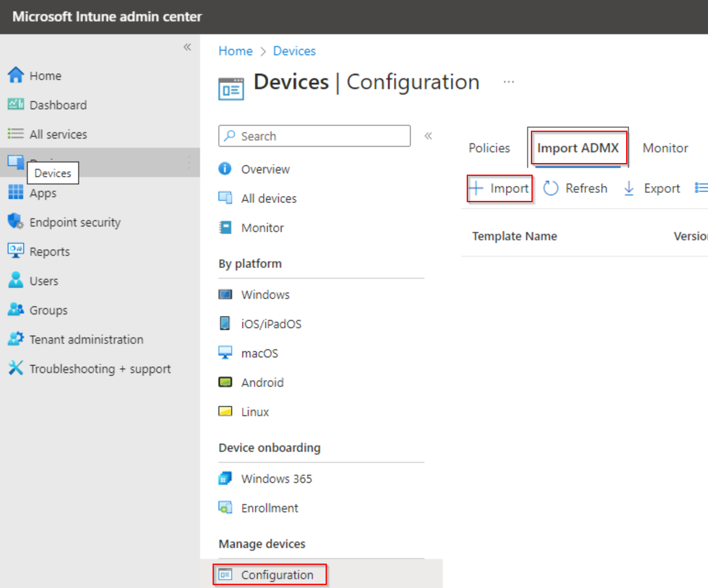Open Dashboard from the sidebar
The height and width of the screenshot is (588, 708).
click(x=58, y=105)
